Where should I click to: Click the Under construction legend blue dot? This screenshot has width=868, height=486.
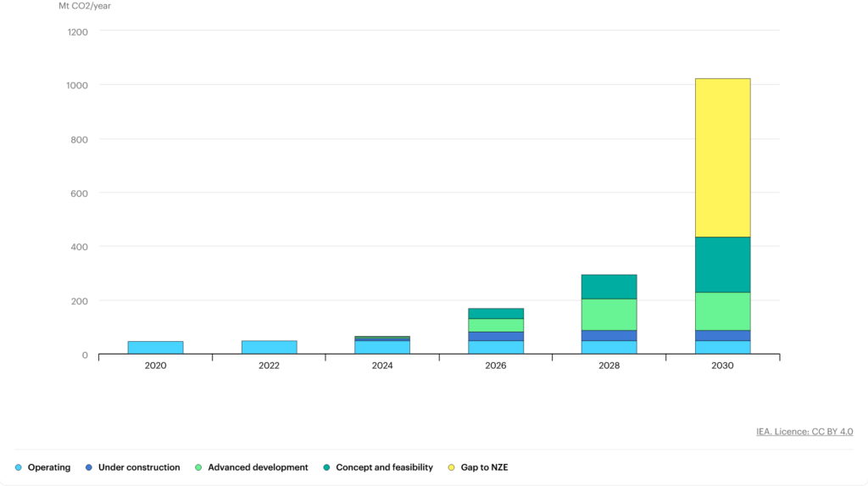(89, 467)
